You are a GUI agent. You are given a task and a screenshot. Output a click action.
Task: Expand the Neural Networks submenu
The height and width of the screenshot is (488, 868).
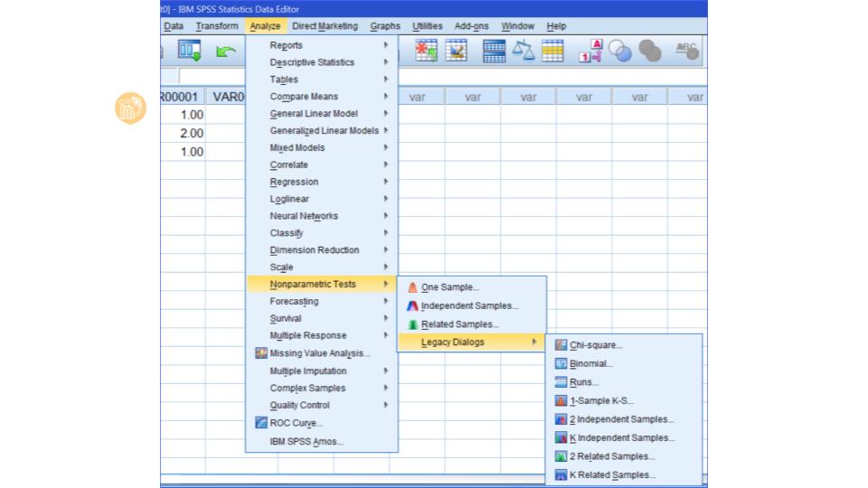[x=322, y=216]
